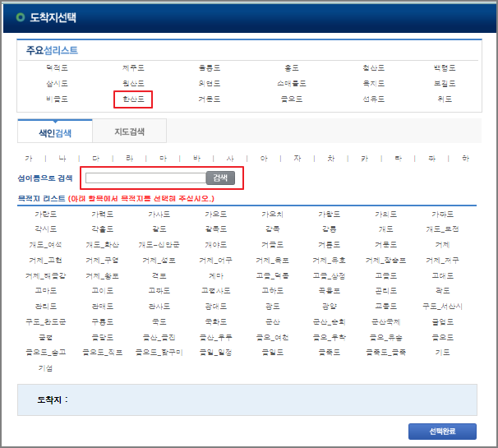Choose 광양 from destination list
498x448 pixels.
pyautogui.click(x=329, y=307)
